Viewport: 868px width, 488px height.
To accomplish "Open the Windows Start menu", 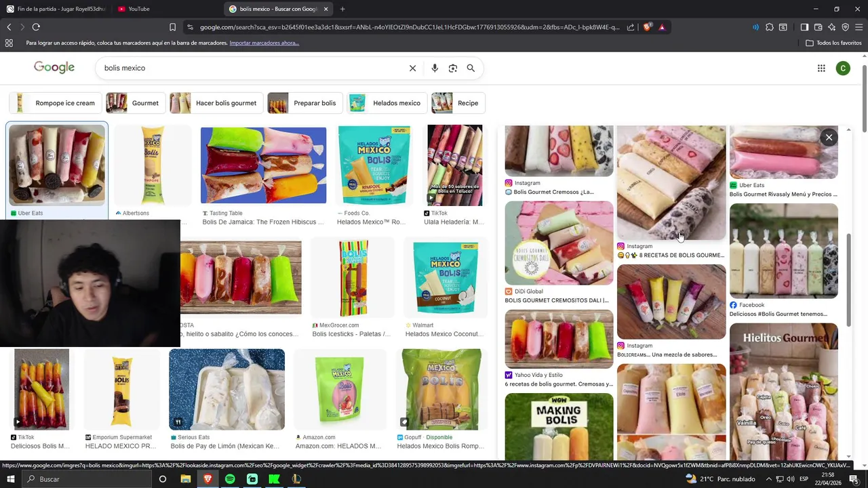I will tap(11, 479).
